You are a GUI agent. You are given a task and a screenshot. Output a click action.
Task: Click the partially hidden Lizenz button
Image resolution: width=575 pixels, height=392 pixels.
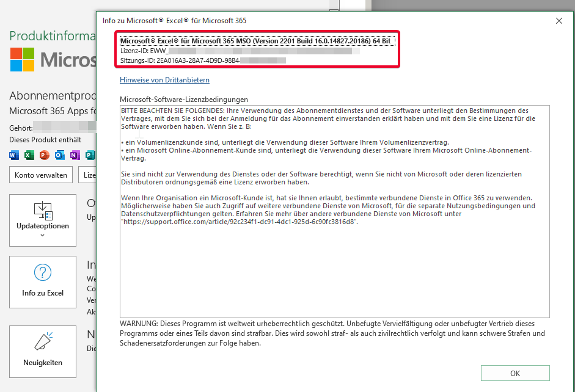[87, 175]
